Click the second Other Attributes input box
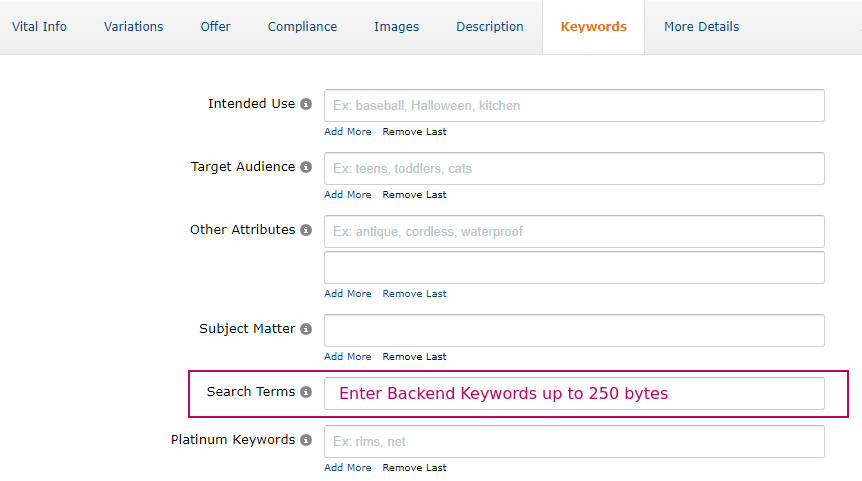862x481 pixels. pos(574,268)
